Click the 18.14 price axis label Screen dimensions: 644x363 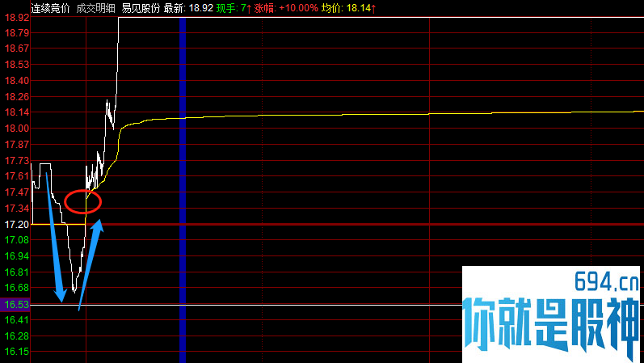(17, 112)
